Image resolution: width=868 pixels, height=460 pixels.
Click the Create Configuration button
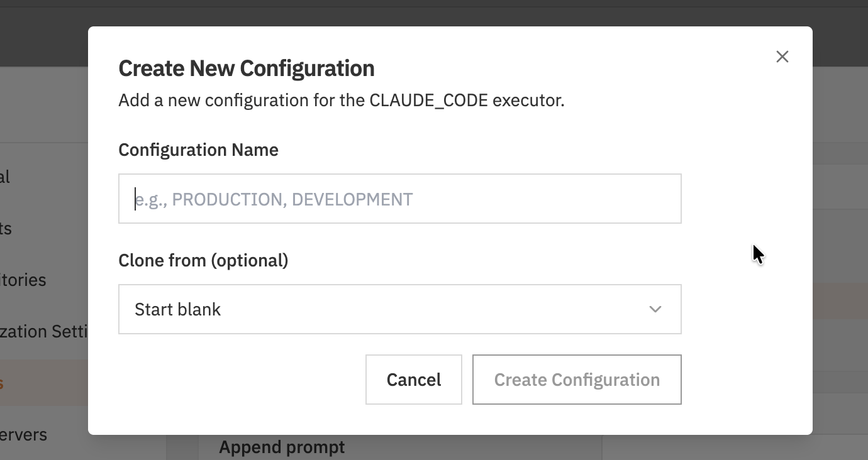pos(577,380)
